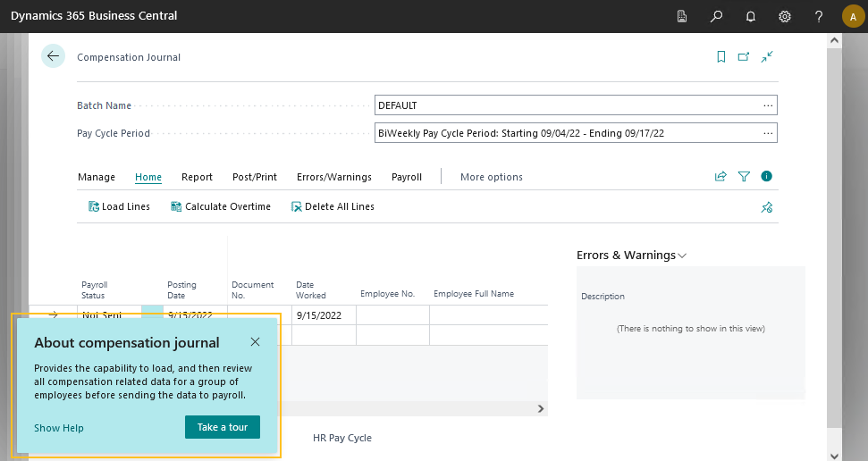Bookmark the Compensation Journal page
868x461 pixels.
pos(721,57)
